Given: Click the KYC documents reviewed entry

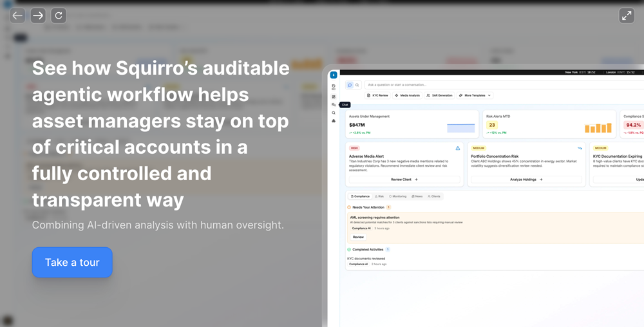Looking at the screenshot, I should click(x=366, y=259).
